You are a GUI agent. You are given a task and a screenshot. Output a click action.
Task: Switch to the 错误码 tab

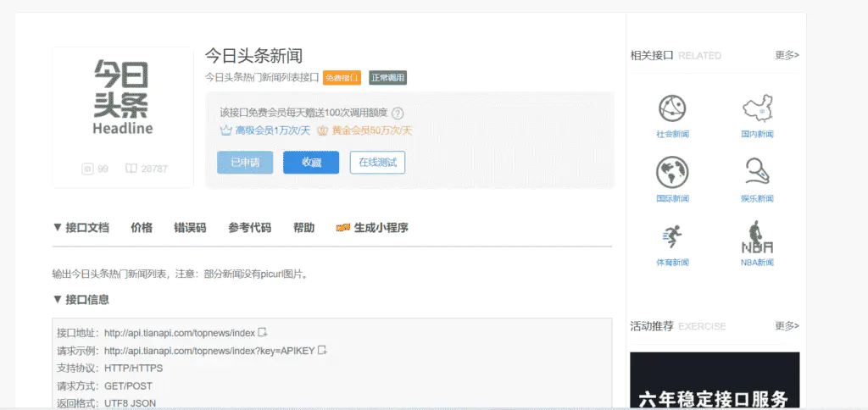tap(190, 227)
